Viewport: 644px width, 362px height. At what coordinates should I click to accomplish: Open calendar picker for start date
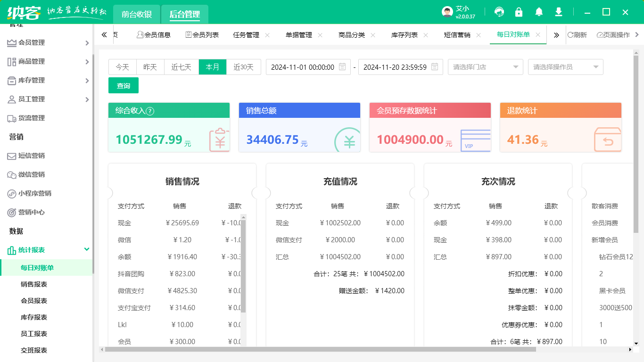(342, 67)
